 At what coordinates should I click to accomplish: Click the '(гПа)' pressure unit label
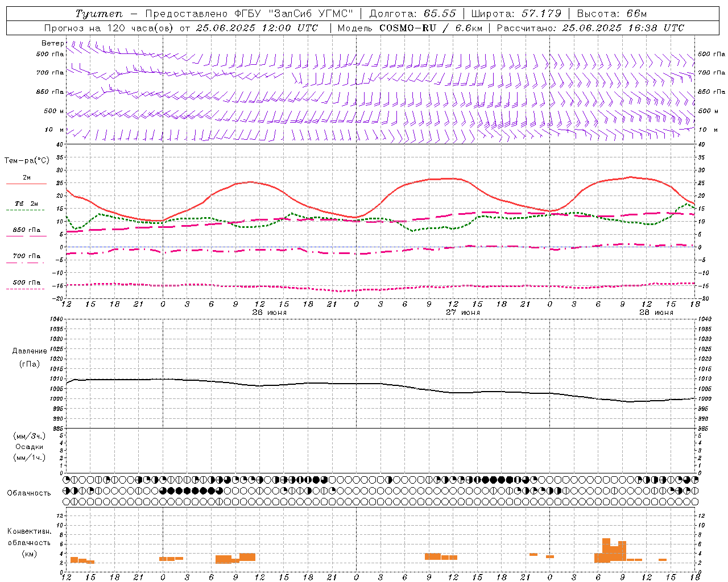pos(30,364)
